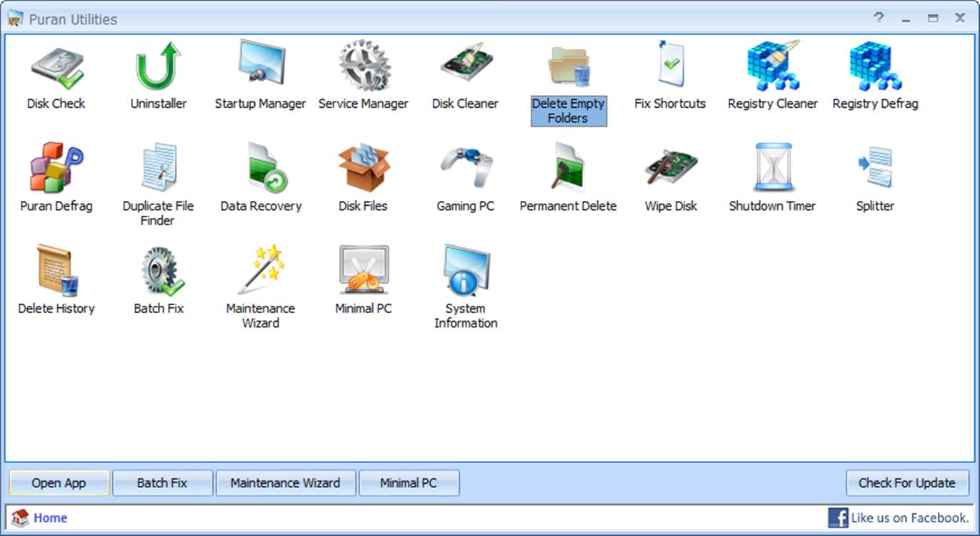This screenshot has width=980, height=536.
Task: Select the Disk Files box icon
Action: point(364,168)
